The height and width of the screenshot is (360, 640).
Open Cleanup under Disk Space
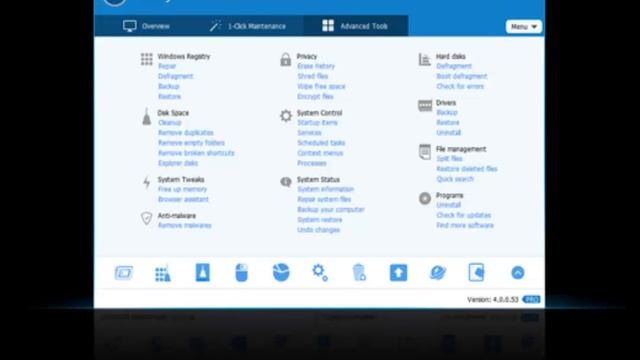click(x=169, y=122)
